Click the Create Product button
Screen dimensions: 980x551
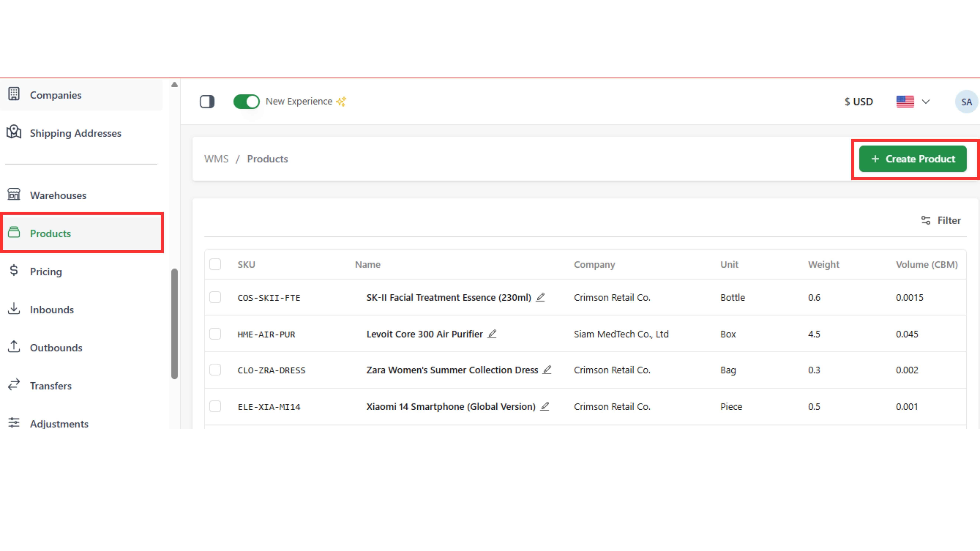[x=913, y=159]
